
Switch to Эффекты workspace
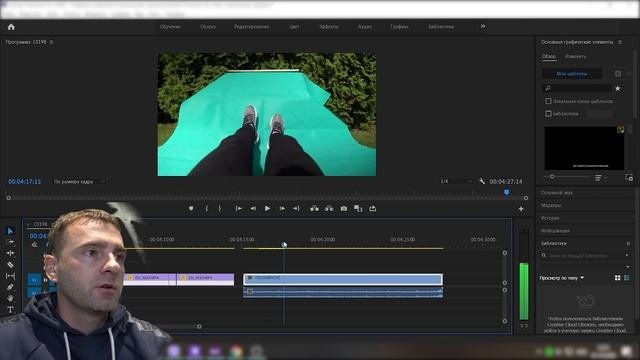[329, 27]
